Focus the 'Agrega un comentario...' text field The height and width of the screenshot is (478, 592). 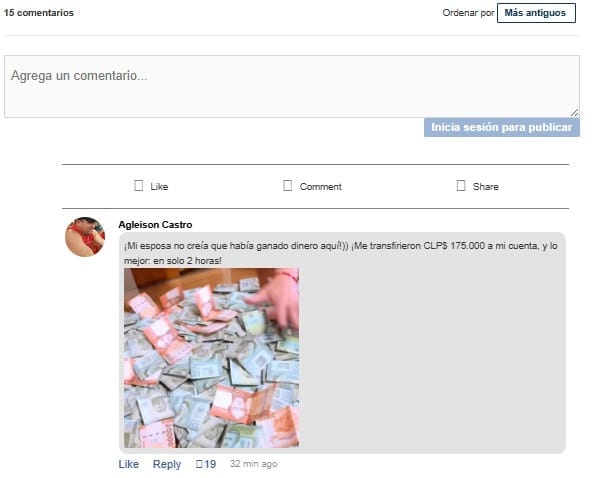click(x=292, y=86)
